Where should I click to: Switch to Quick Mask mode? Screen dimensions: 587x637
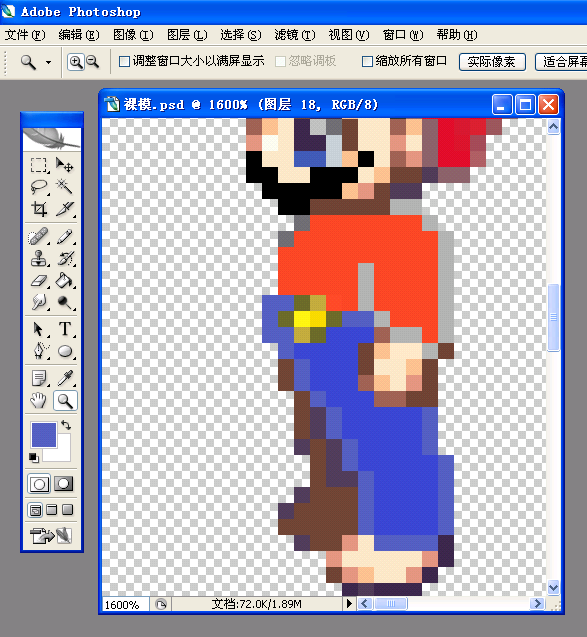coord(64,483)
